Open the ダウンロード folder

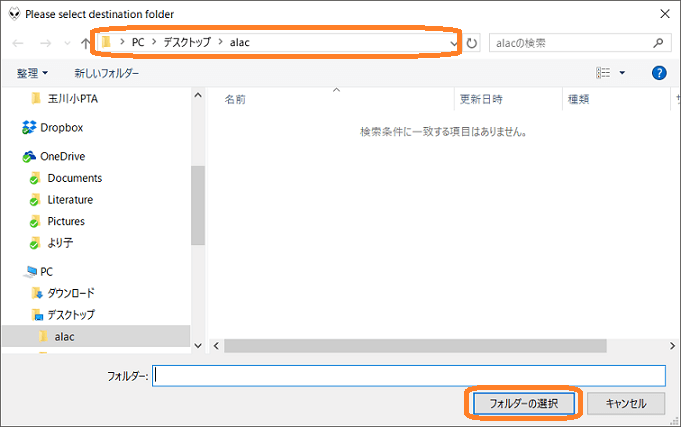pyautogui.click(x=71, y=293)
